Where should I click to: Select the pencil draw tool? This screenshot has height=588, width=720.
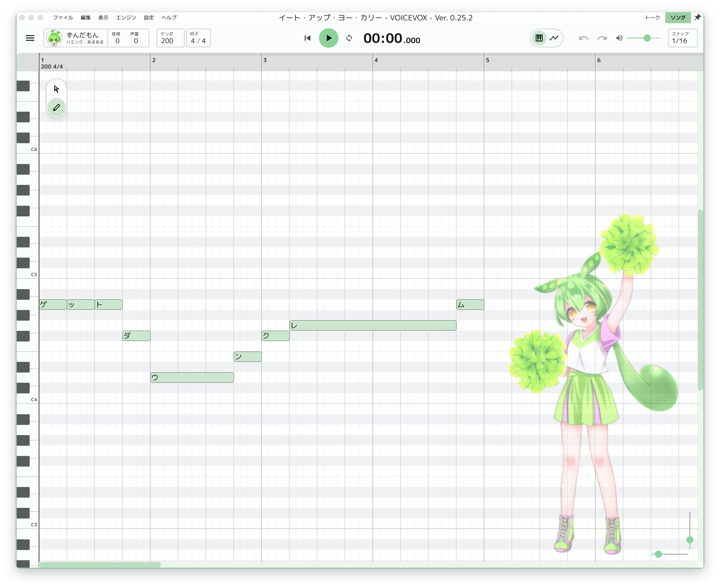coord(56,107)
